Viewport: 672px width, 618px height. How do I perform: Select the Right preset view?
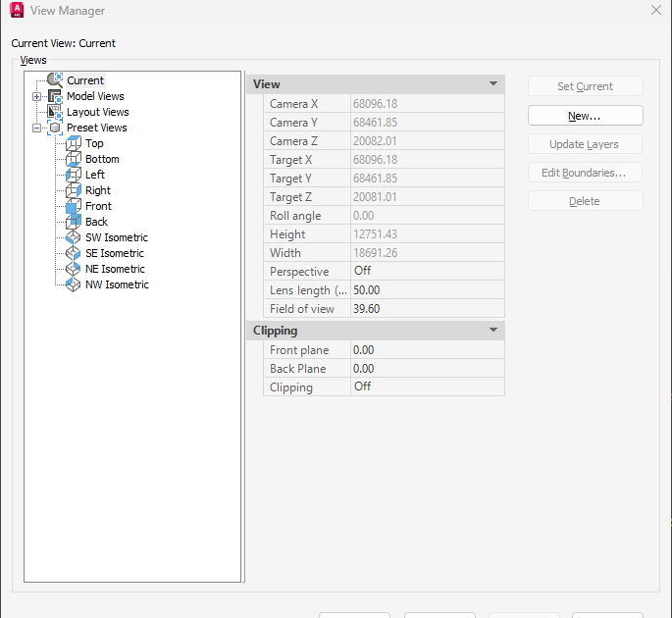pyautogui.click(x=98, y=190)
